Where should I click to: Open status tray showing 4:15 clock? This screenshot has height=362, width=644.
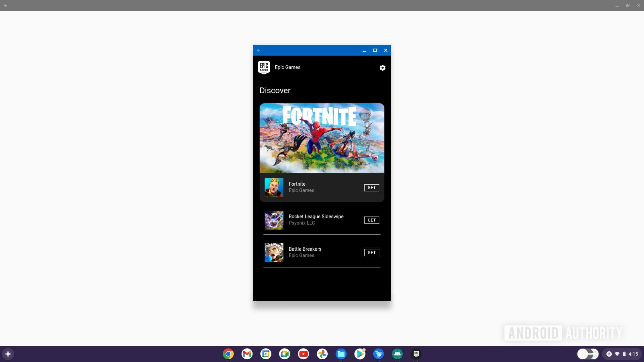tap(622, 354)
